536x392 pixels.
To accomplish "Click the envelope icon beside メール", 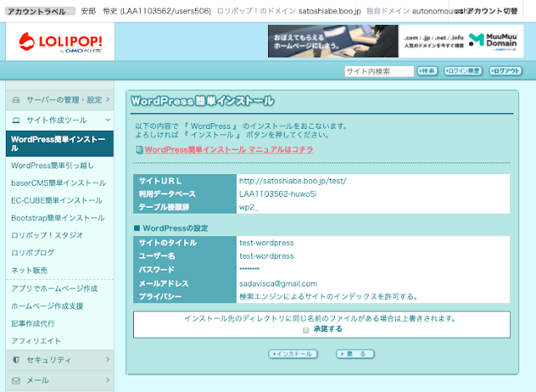I will coord(16,380).
